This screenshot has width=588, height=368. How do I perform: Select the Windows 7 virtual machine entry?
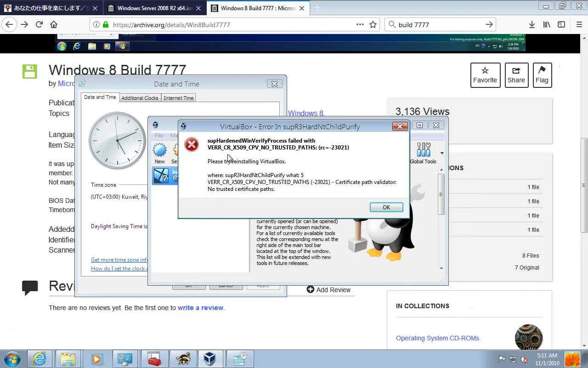(x=164, y=176)
